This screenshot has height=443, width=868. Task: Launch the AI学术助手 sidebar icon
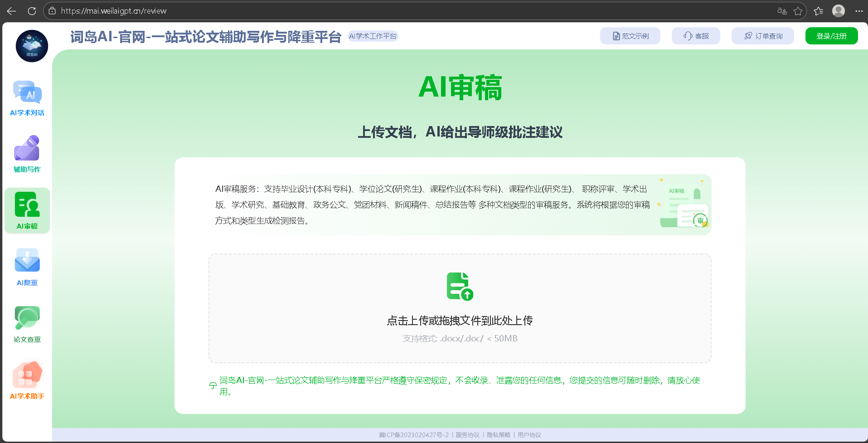click(27, 374)
